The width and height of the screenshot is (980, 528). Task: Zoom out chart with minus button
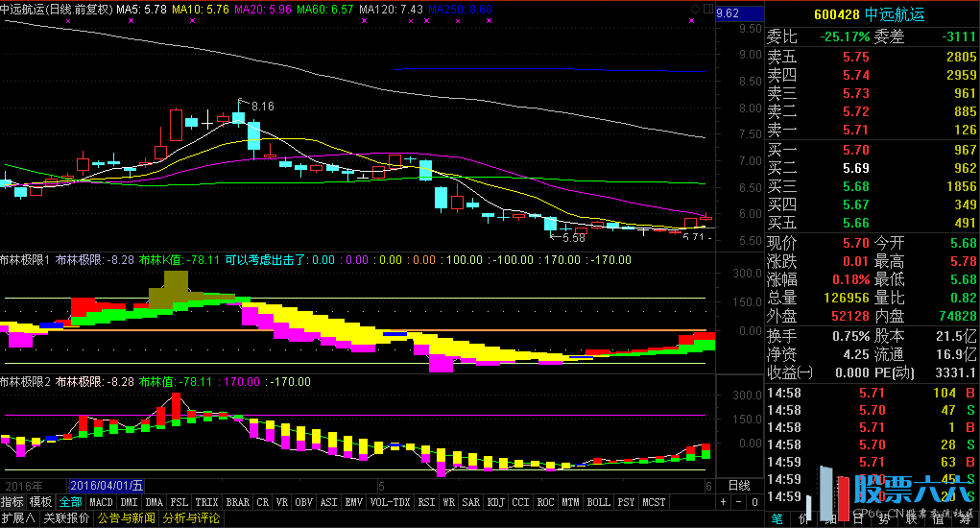pyautogui.click(x=739, y=502)
